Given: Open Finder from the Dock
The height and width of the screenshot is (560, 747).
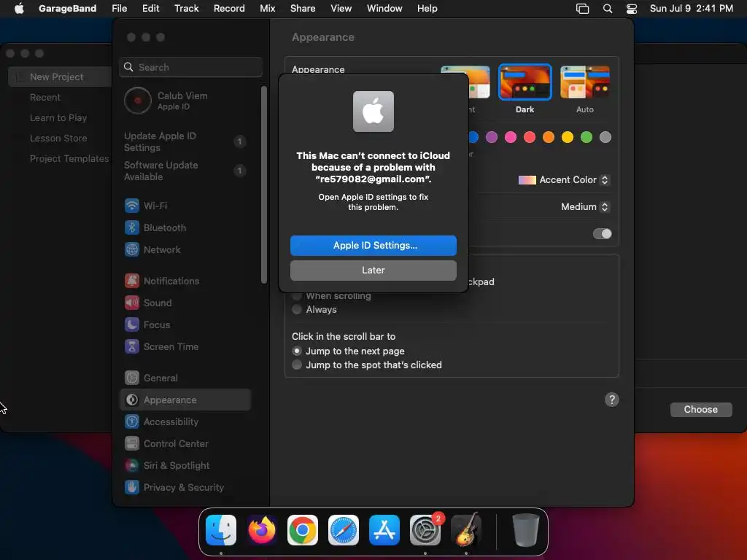Looking at the screenshot, I should coord(221,530).
